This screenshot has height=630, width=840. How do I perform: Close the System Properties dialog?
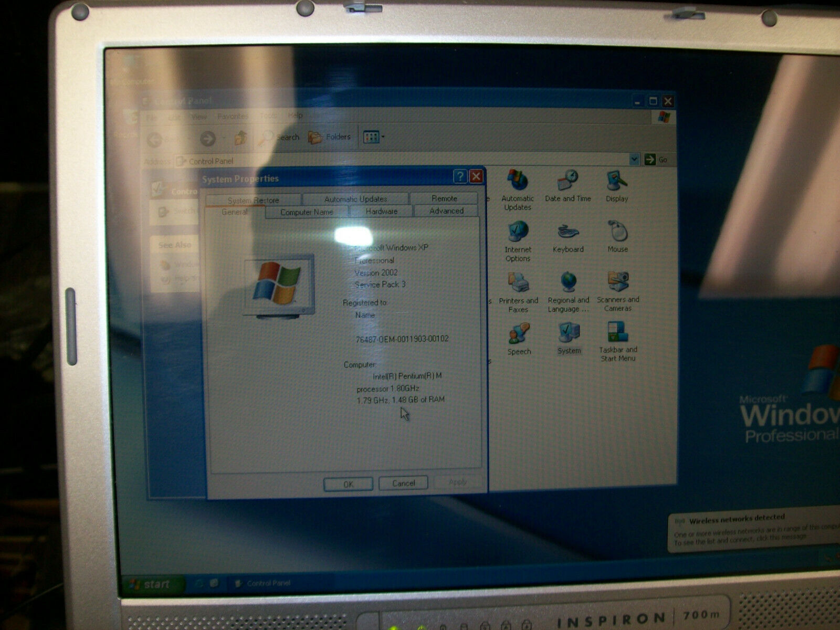pos(476,176)
